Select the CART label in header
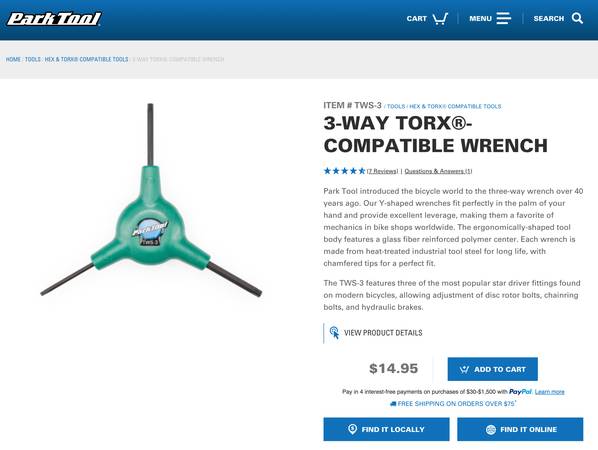Image resolution: width=598 pixels, height=450 pixels. 416,19
